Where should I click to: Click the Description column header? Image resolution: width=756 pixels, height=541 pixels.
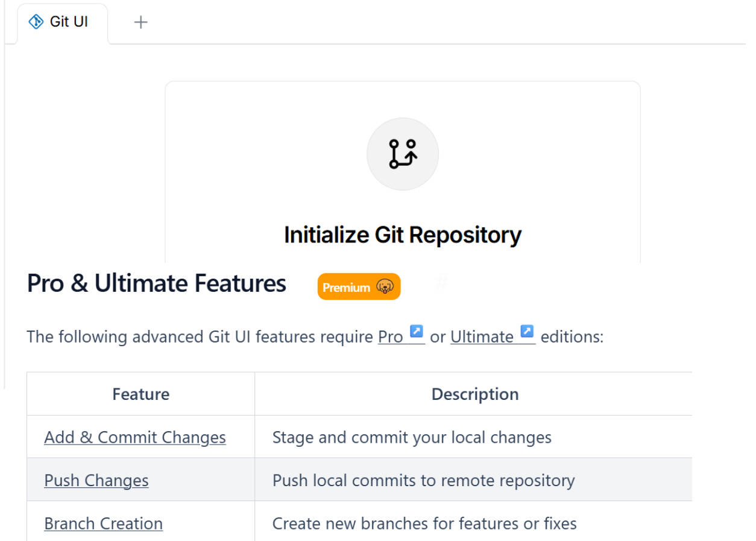point(474,394)
